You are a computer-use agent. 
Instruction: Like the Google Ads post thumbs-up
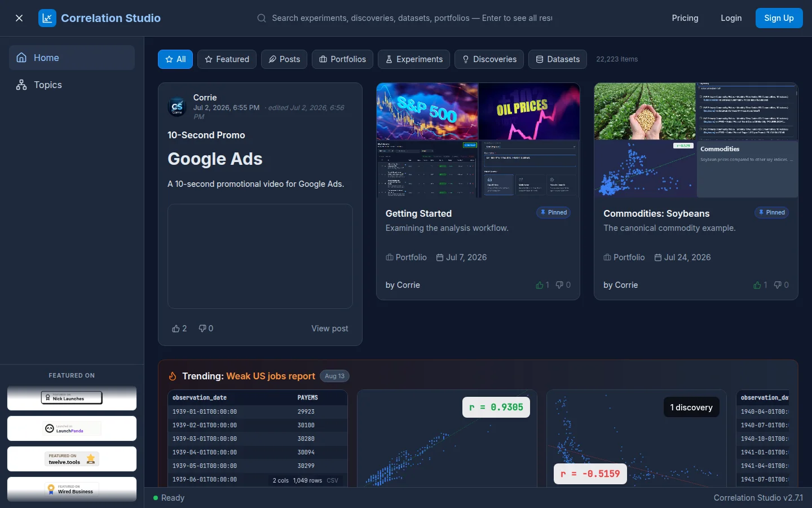[179, 329]
